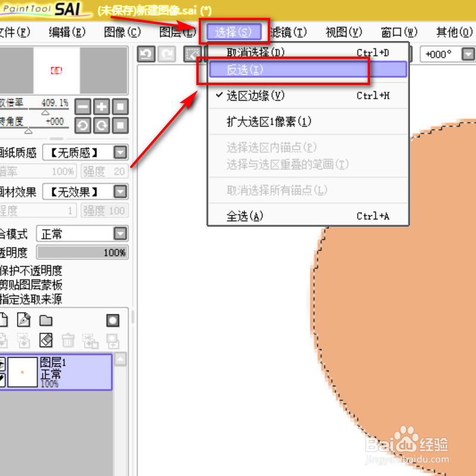Click the greyed Redo toolbar icon
The height and width of the screenshot is (476, 476).
(x=167, y=54)
